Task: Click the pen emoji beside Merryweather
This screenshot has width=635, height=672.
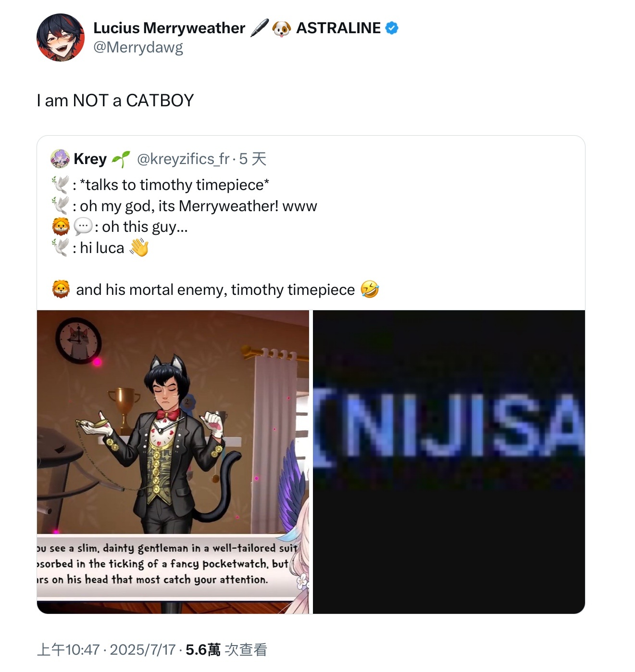Action: [260, 28]
